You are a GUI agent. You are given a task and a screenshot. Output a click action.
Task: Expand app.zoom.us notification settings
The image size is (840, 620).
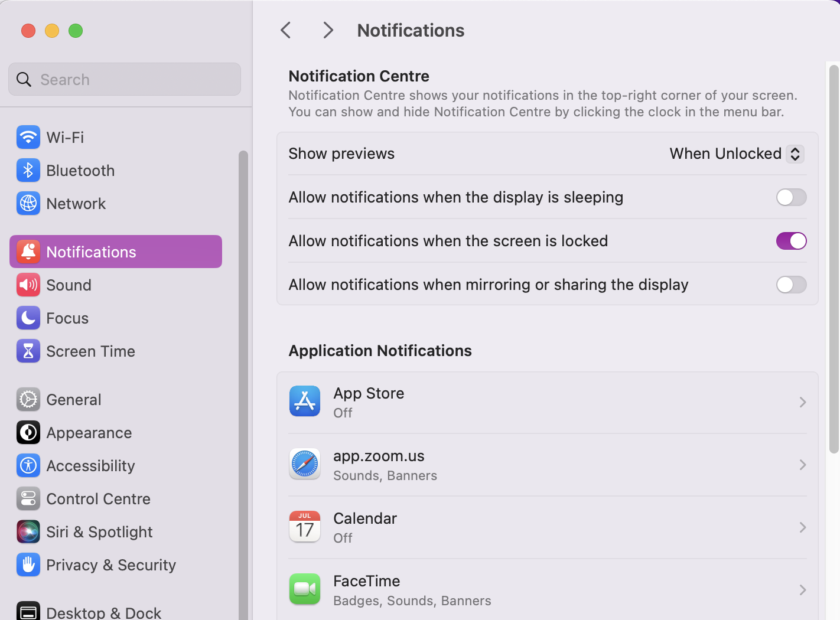802,465
